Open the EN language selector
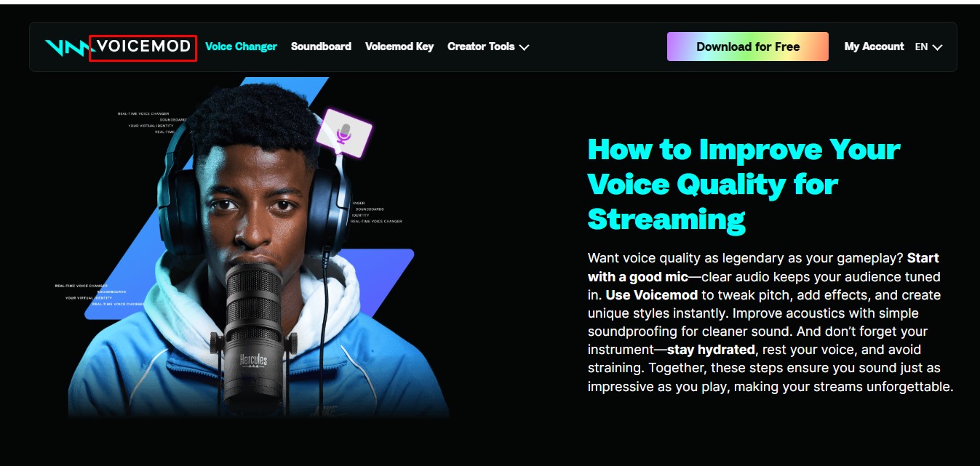This screenshot has width=980, height=466. pos(928,47)
